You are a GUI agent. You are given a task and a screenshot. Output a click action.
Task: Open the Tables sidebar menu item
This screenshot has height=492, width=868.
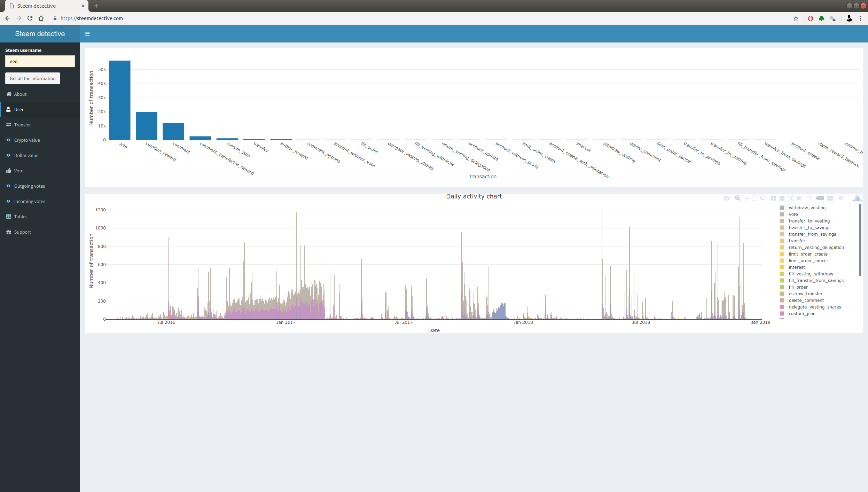21,217
